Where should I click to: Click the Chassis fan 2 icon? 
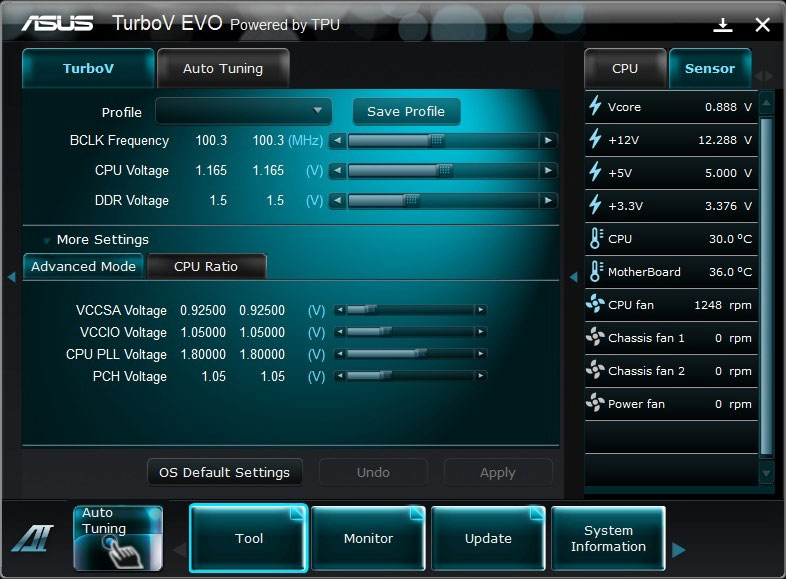pos(595,370)
